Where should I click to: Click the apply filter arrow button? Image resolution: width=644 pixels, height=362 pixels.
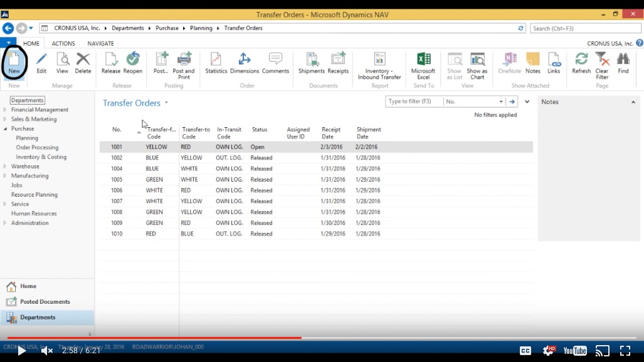512,101
